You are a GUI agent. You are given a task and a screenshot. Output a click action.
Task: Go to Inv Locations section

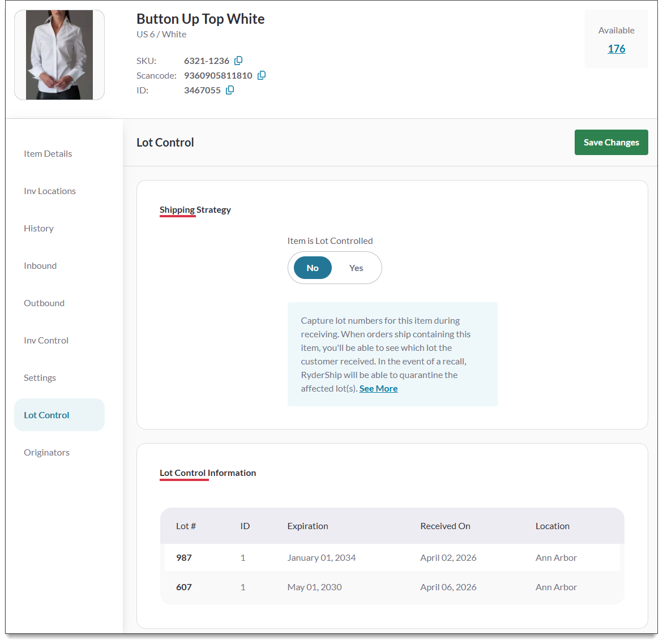click(50, 191)
